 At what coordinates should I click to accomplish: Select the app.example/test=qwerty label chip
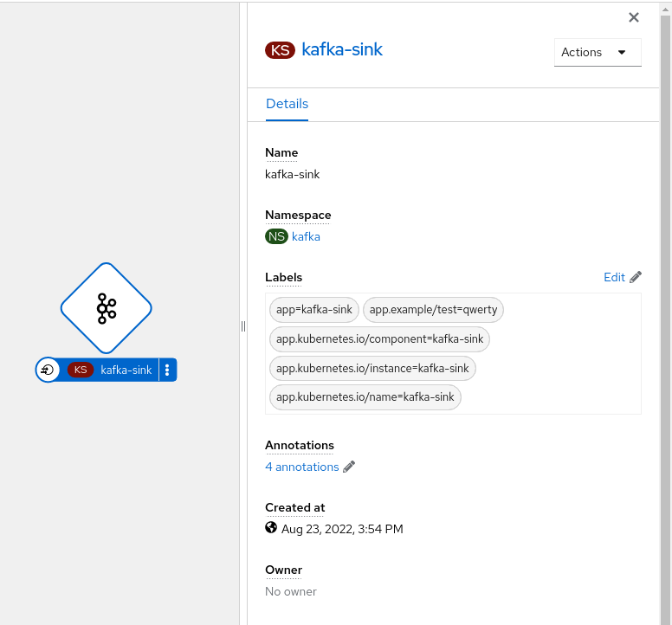pyautogui.click(x=433, y=310)
